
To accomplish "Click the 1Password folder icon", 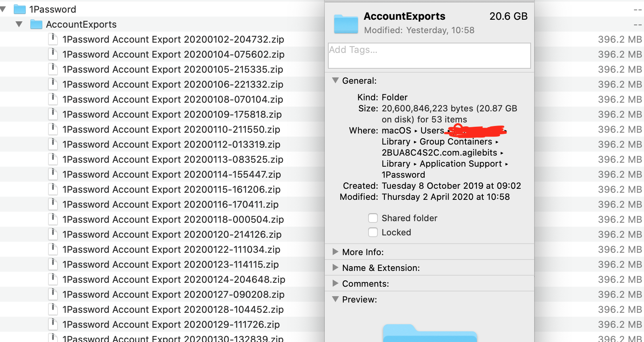I will point(20,9).
